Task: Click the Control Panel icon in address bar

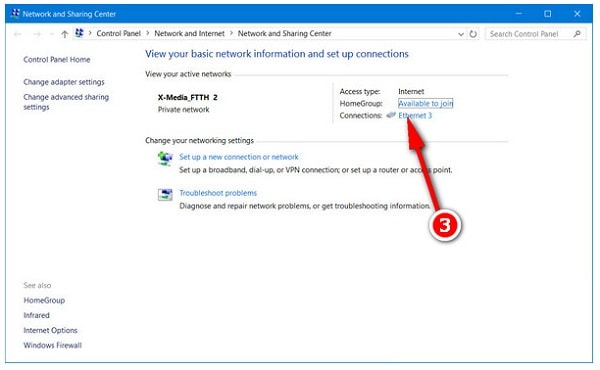Action: click(x=79, y=33)
